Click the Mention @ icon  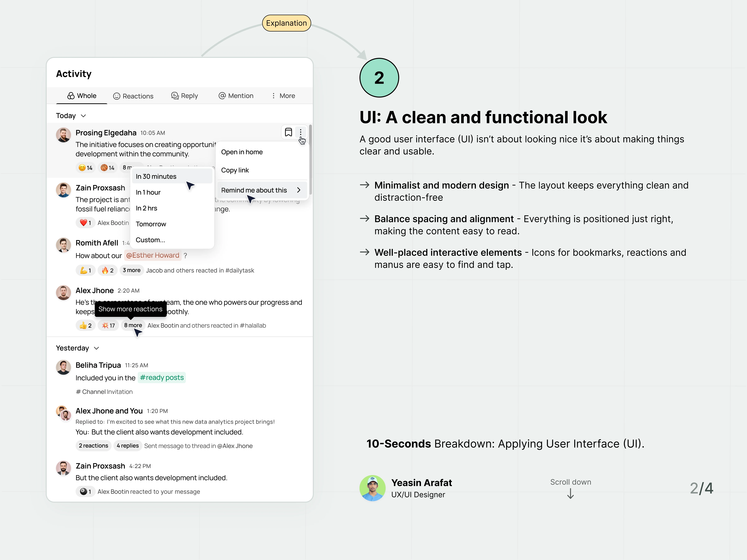click(x=222, y=96)
